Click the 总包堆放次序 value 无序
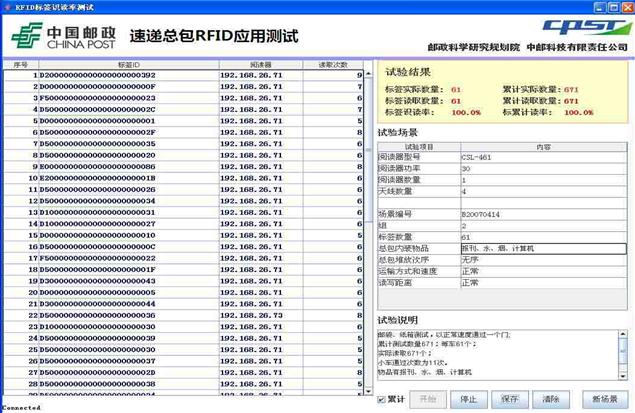Screen dimensions: 635x413 (x=543, y=260)
